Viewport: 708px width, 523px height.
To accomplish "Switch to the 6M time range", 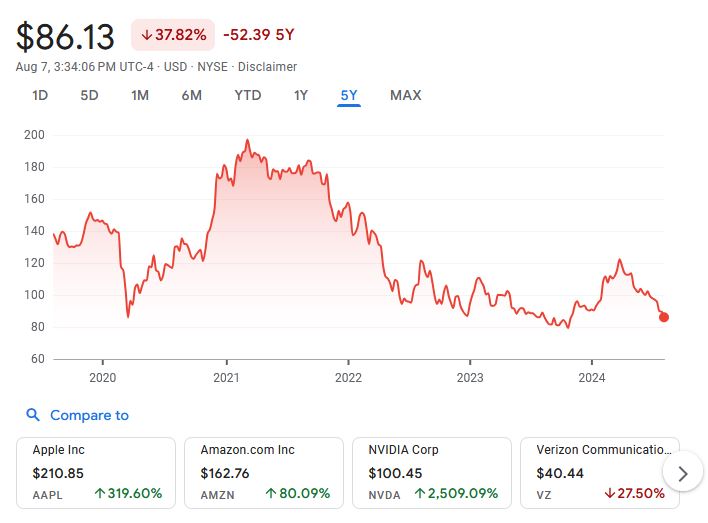I will click(192, 95).
